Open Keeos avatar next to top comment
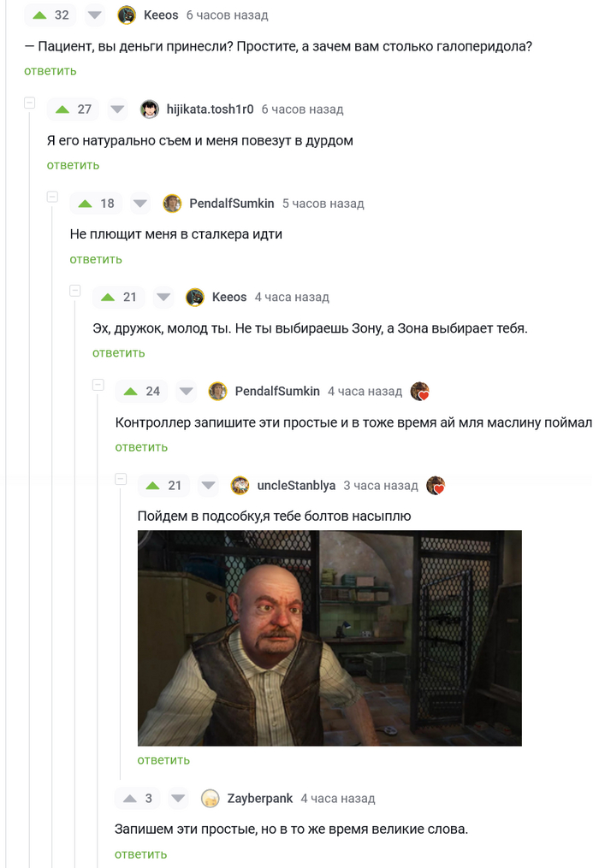This screenshot has height=868, width=599. [127, 15]
